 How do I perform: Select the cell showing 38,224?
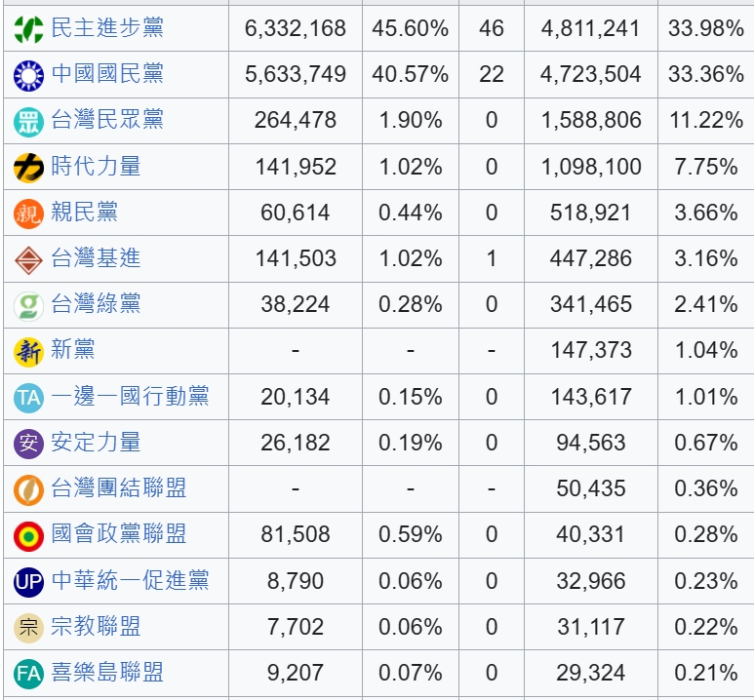click(296, 304)
